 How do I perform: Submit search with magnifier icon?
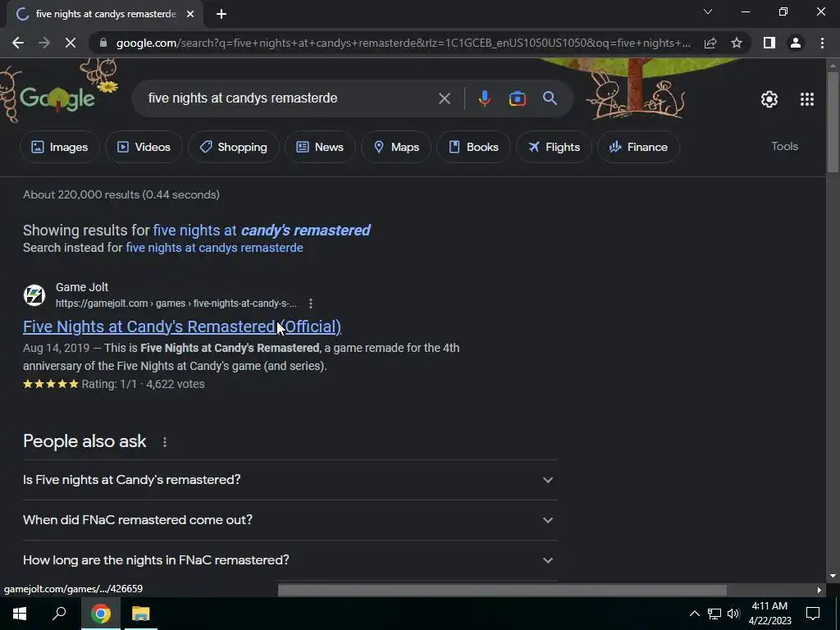pyautogui.click(x=550, y=98)
